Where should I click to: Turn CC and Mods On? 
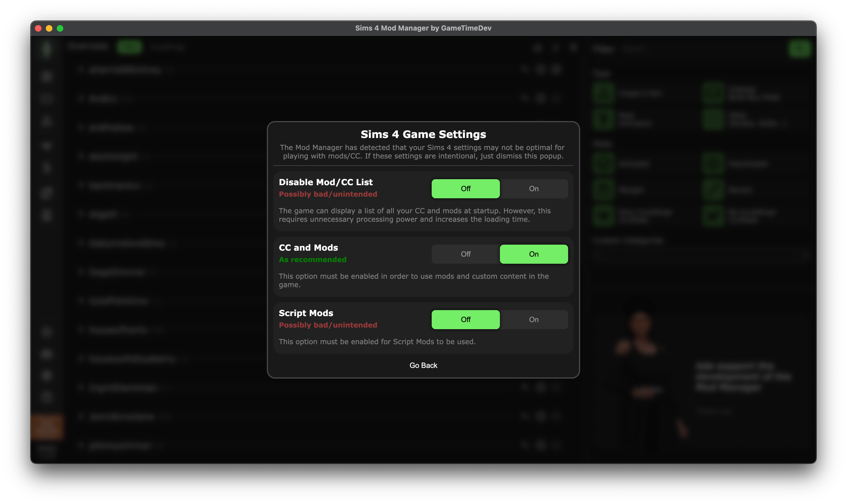(x=534, y=254)
